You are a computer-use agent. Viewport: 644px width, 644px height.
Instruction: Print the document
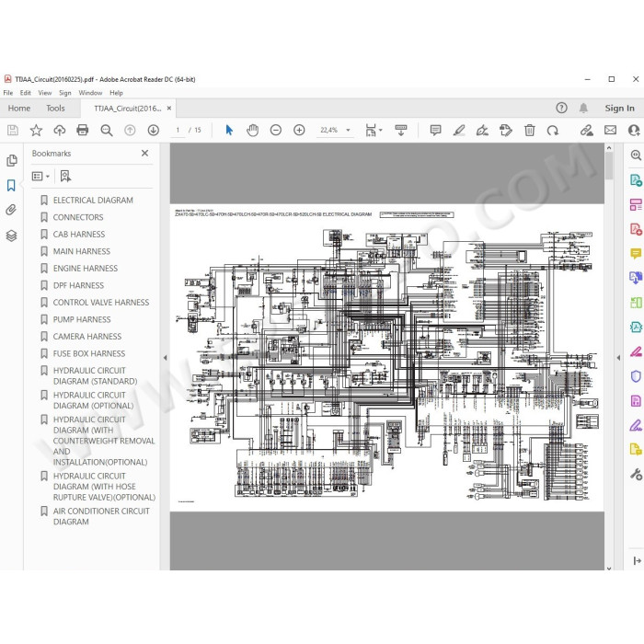coord(83,131)
